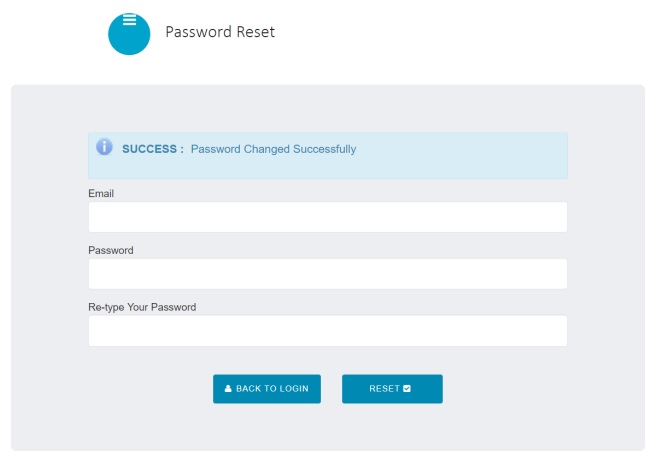
Task: Click the blue circle logo
Action: pyautogui.click(x=129, y=34)
